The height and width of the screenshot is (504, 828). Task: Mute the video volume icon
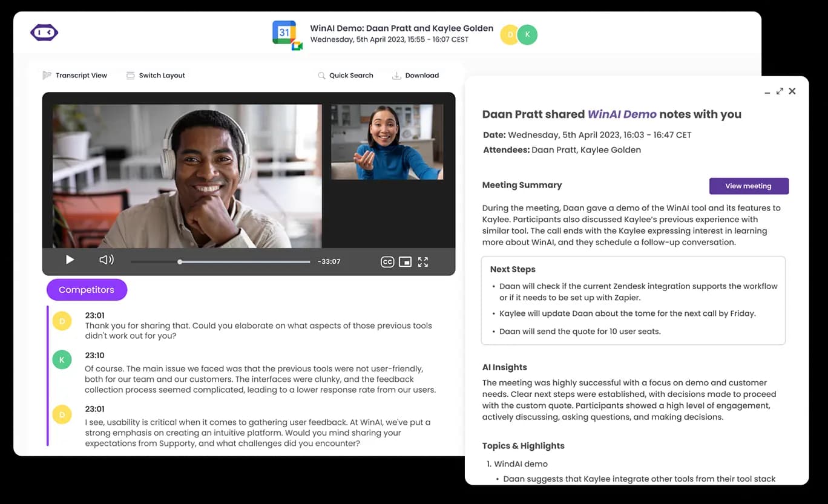107,260
